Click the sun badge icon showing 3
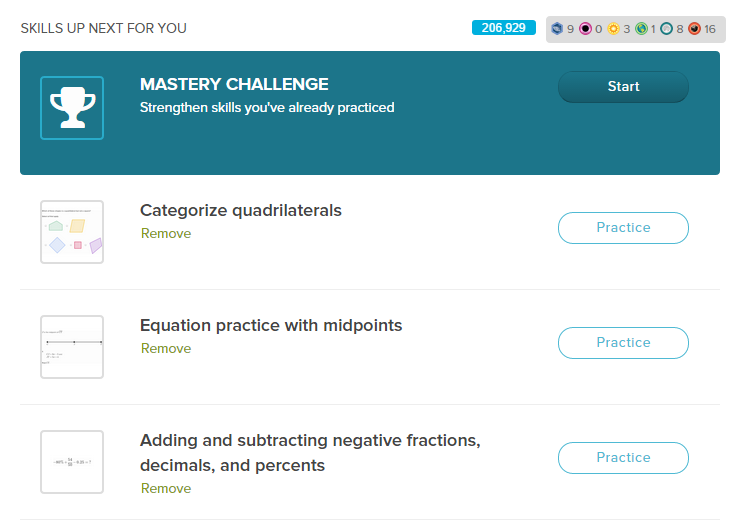 tap(613, 29)
